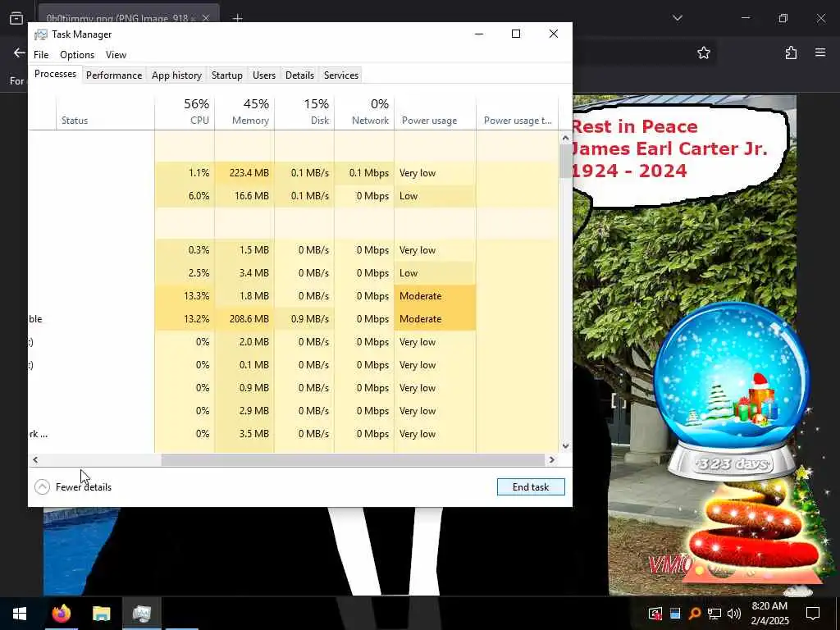Close the PNG image browser tab
Screen dimensions: 840x630
click(x=206, y=18)
